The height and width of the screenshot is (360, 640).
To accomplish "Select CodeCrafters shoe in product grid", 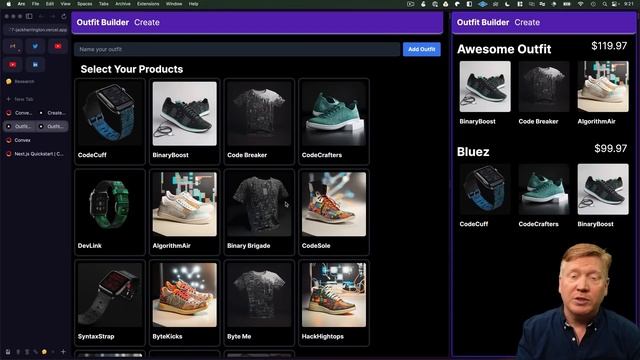I will coord(334,121).
